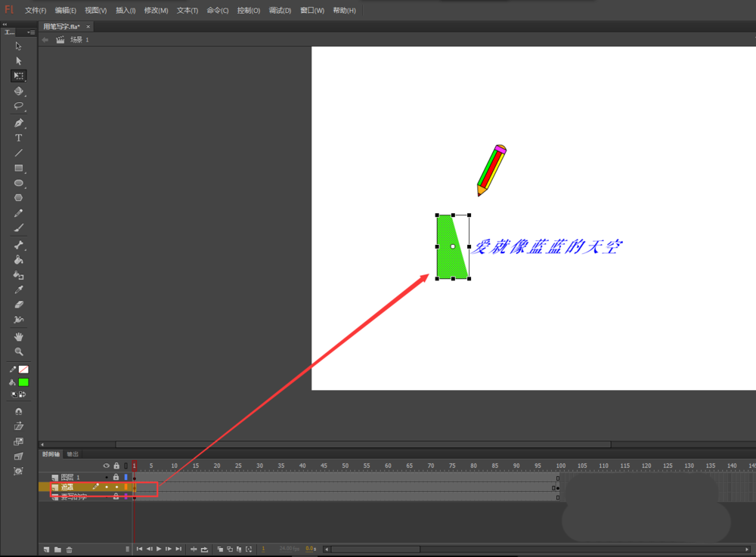Select the Pen tool
756x557 pixels.
click(18, 123)
